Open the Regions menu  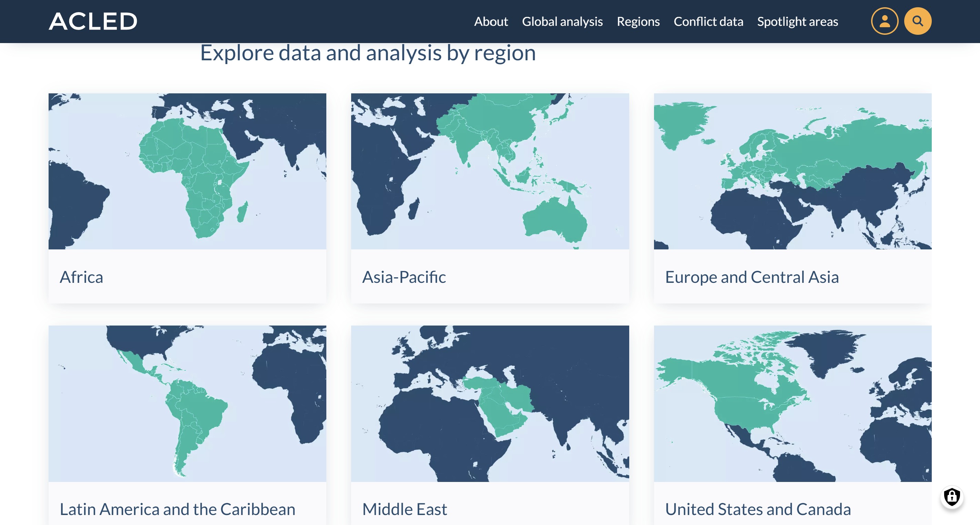638,22
